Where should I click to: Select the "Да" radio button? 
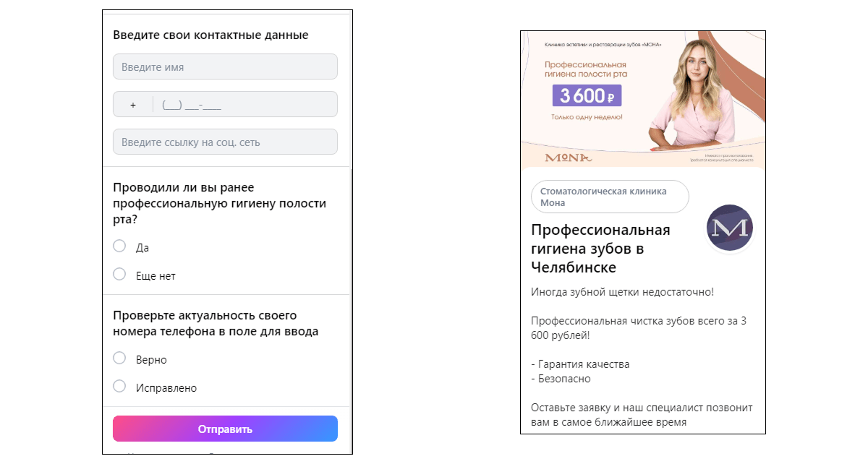point(120,246)
